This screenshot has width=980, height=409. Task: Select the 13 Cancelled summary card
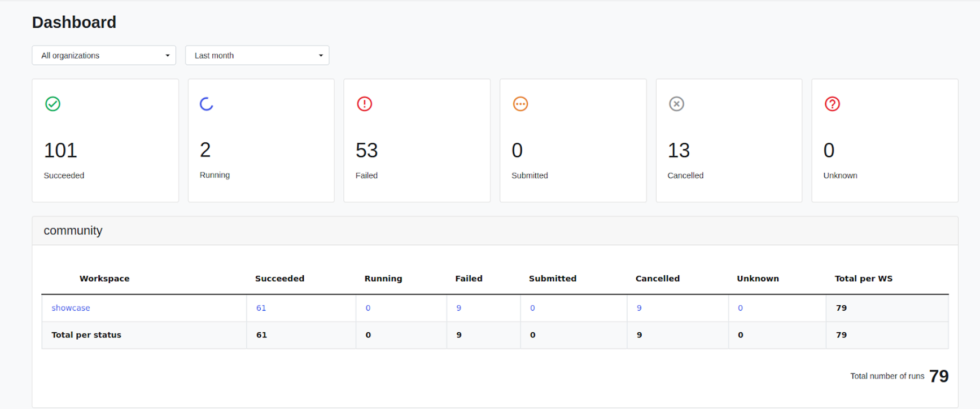(x=729, y=140)
